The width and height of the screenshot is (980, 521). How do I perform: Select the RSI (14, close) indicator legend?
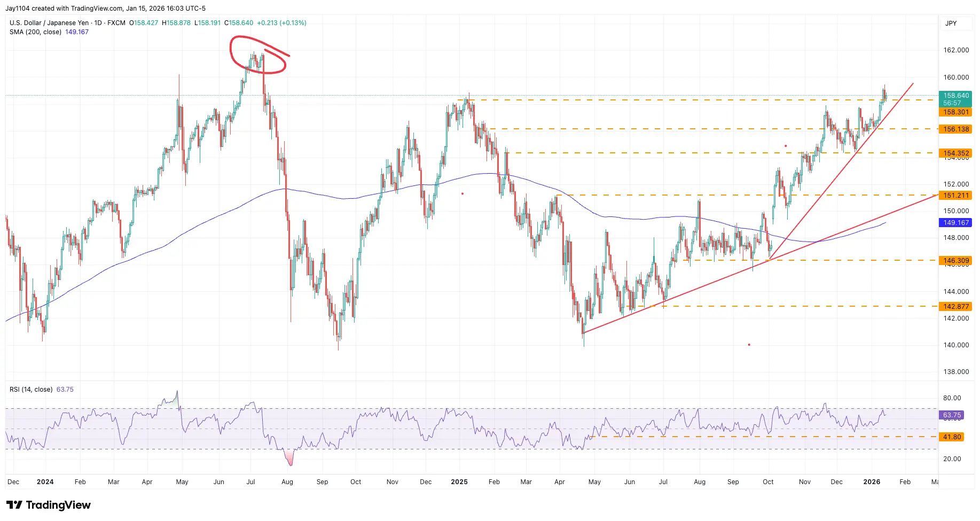point(32,389)
